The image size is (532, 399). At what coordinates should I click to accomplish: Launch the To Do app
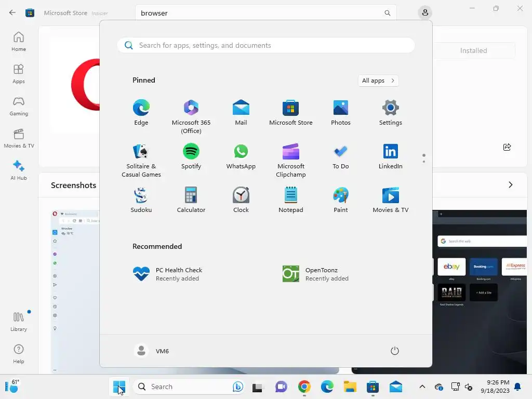341,157
